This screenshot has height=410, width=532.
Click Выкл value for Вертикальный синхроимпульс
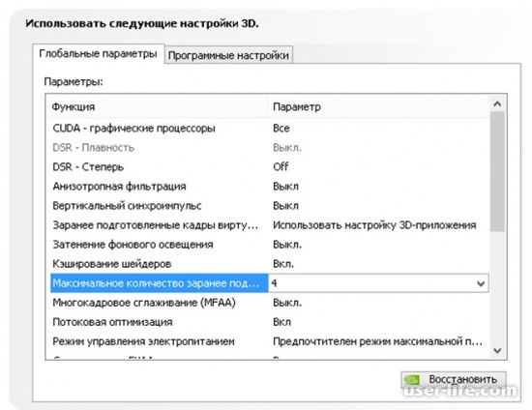point(285,206)
